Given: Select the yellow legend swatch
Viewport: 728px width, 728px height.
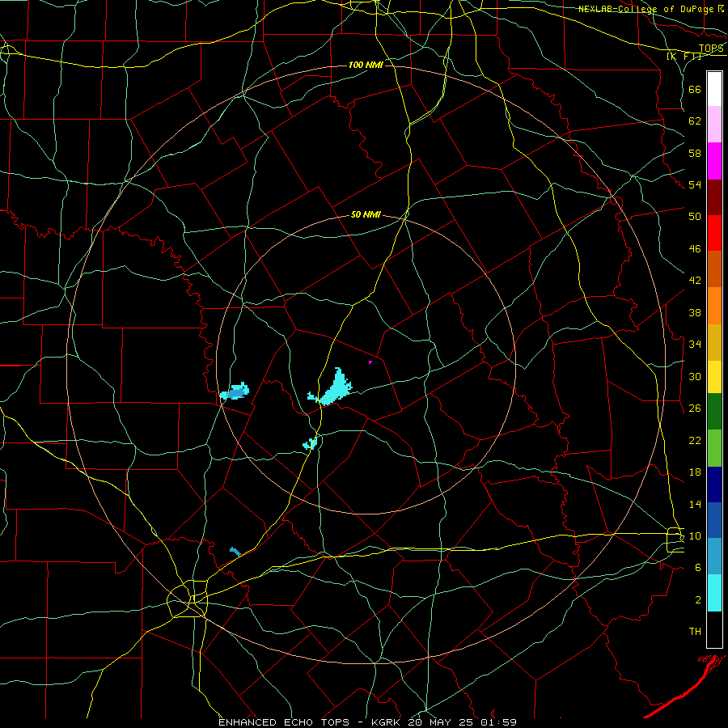Looking at the screenshot, I should [714, 377].
